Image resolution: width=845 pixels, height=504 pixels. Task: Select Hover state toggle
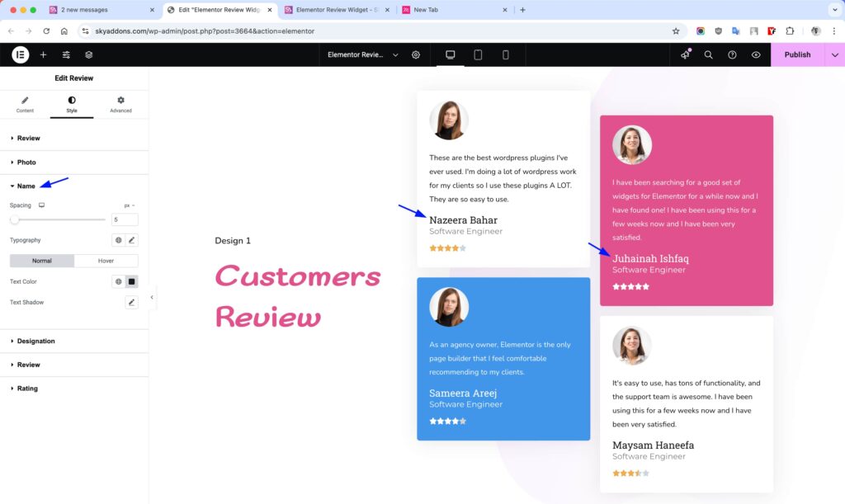106,261
